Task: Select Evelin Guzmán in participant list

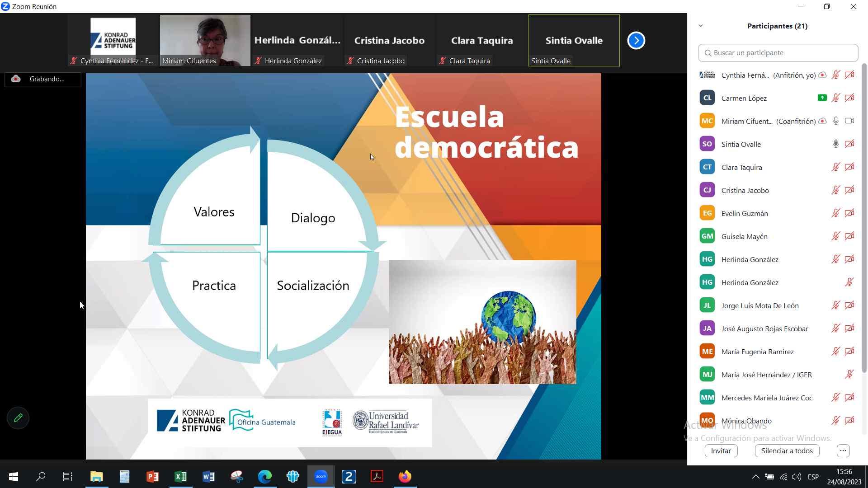Action: coord(745,213)
